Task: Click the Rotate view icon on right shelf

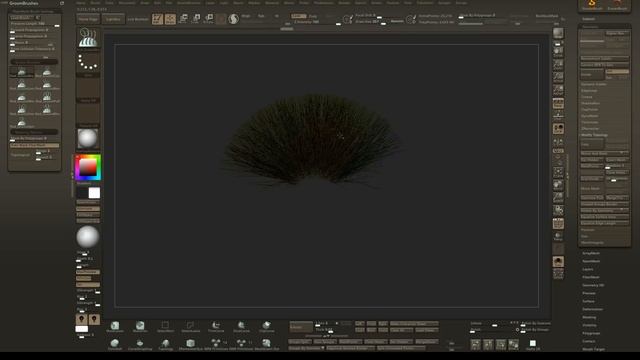Action: pyautogui.click(x=558, y=211)
